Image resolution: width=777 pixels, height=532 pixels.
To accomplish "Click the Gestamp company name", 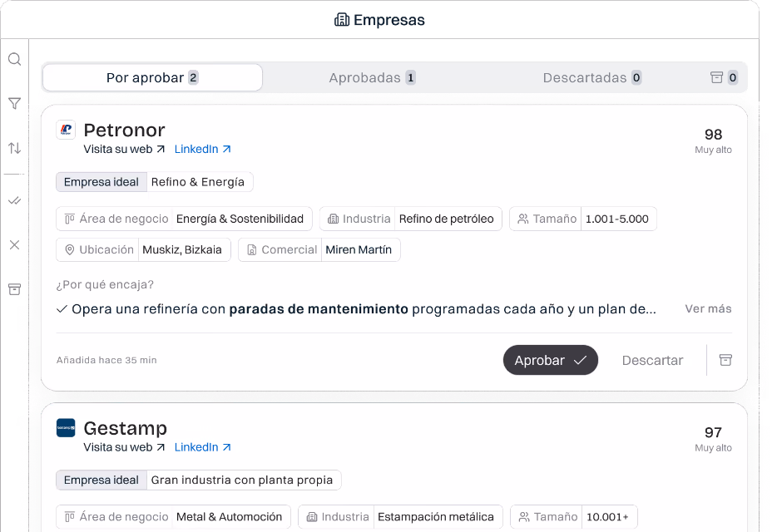I will [126, 428].
